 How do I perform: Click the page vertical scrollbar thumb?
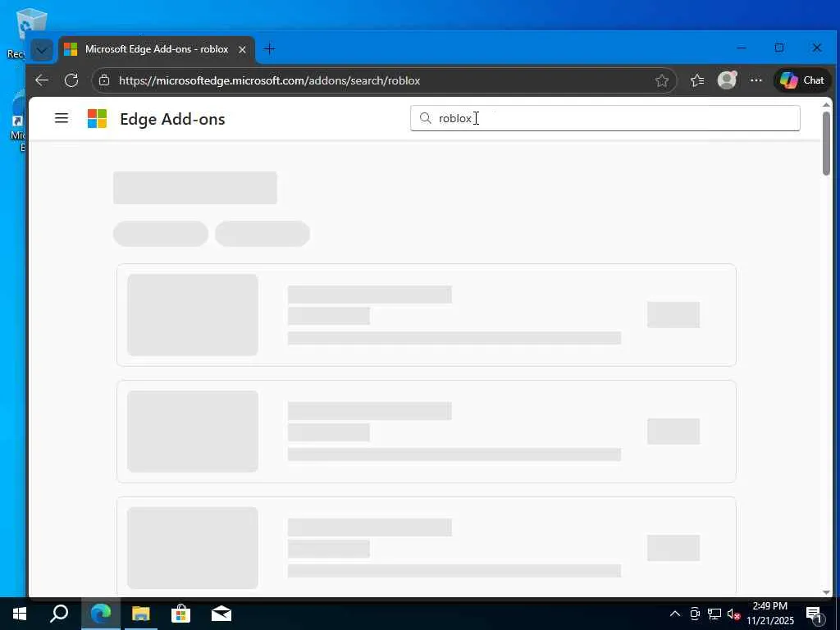pos(826,143)
